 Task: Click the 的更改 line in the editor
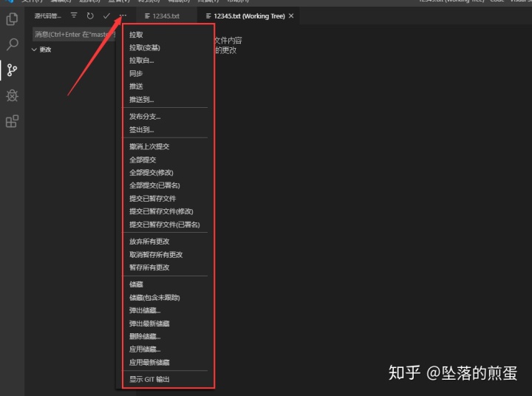coord(225,50)
